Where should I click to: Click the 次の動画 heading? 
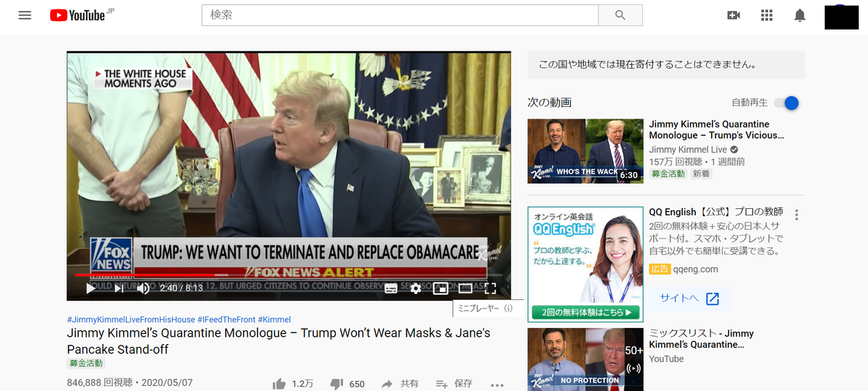coord(550,103)
